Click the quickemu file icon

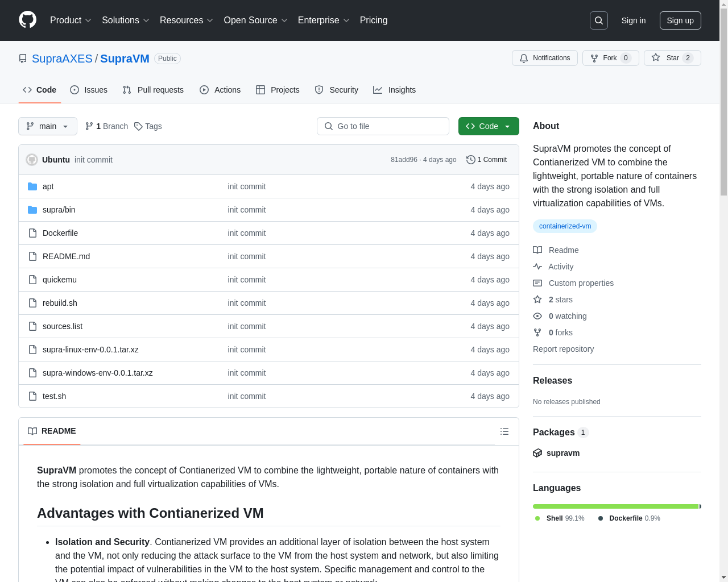[x=32, y=280]
